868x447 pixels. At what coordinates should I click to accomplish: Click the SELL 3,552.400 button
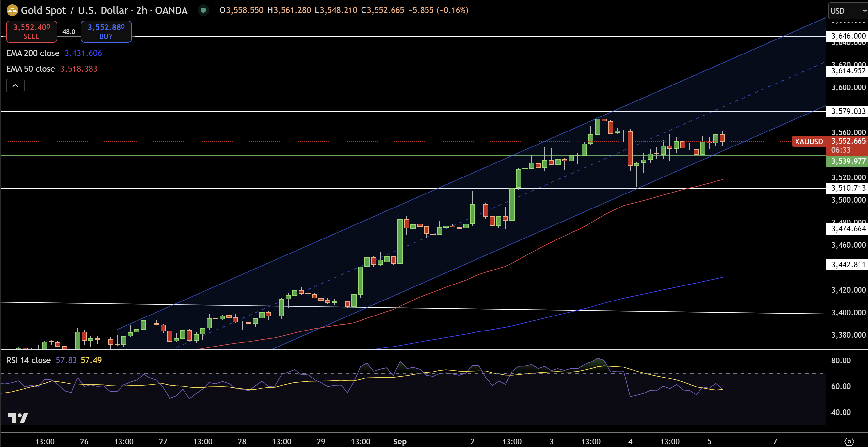[x=32, y=31]
